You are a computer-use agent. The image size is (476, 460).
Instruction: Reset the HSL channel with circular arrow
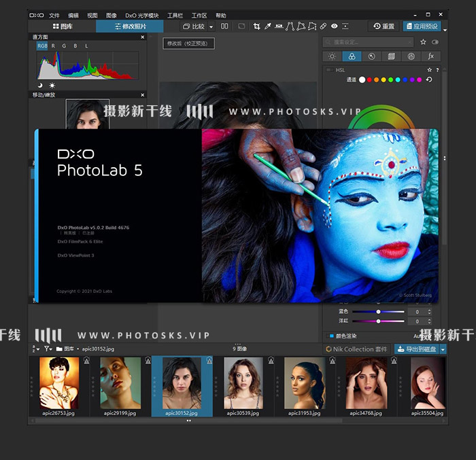point(429,79)
